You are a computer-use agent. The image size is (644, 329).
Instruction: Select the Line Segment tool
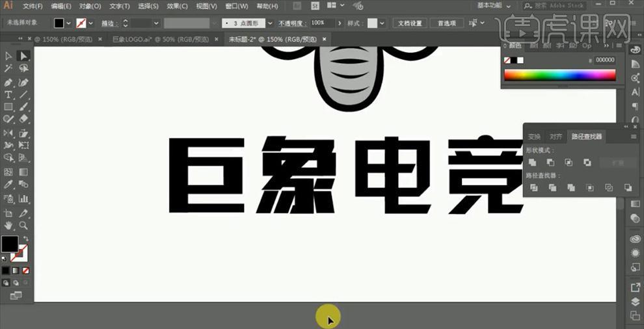tap(23, 95)
